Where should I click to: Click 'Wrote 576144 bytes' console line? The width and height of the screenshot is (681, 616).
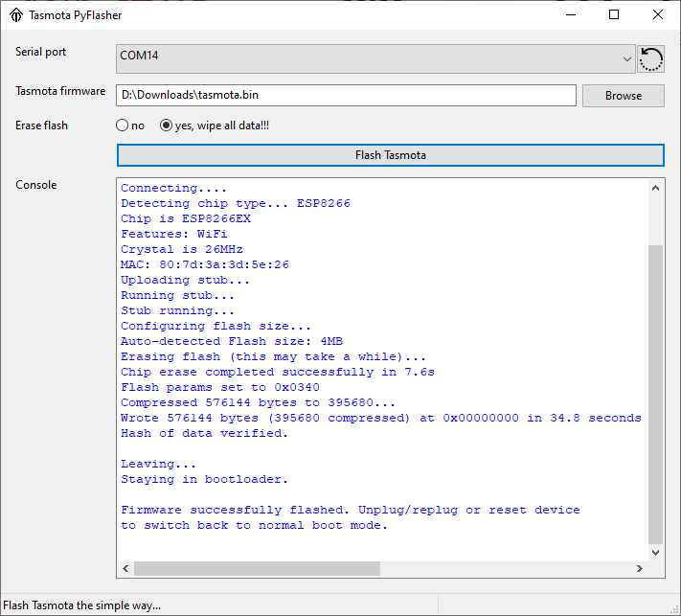tap(381, 419)
